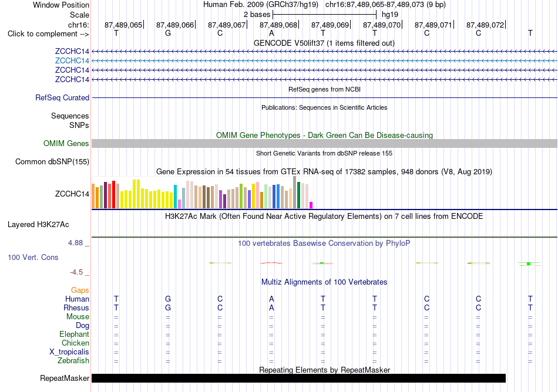Screen dimensions: 558x392
Task: Click the dark green bar in GTEx chart
Action: coord(298,195)
